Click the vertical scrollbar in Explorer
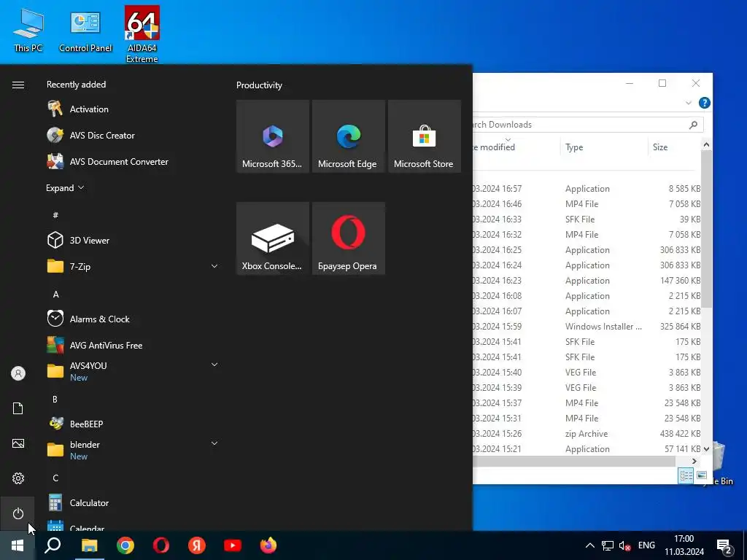The height and width of the screenshot is (560, 747). [706, 230]
